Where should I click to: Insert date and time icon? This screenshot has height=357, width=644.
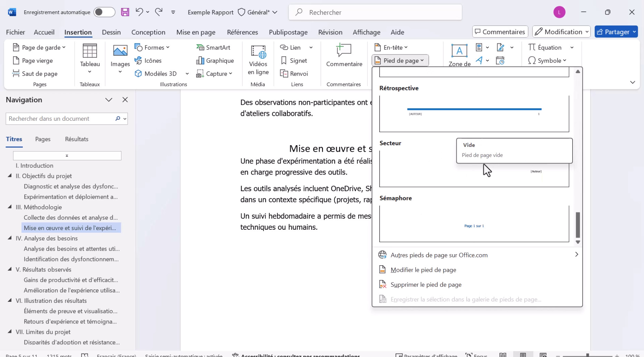[500, 60]
